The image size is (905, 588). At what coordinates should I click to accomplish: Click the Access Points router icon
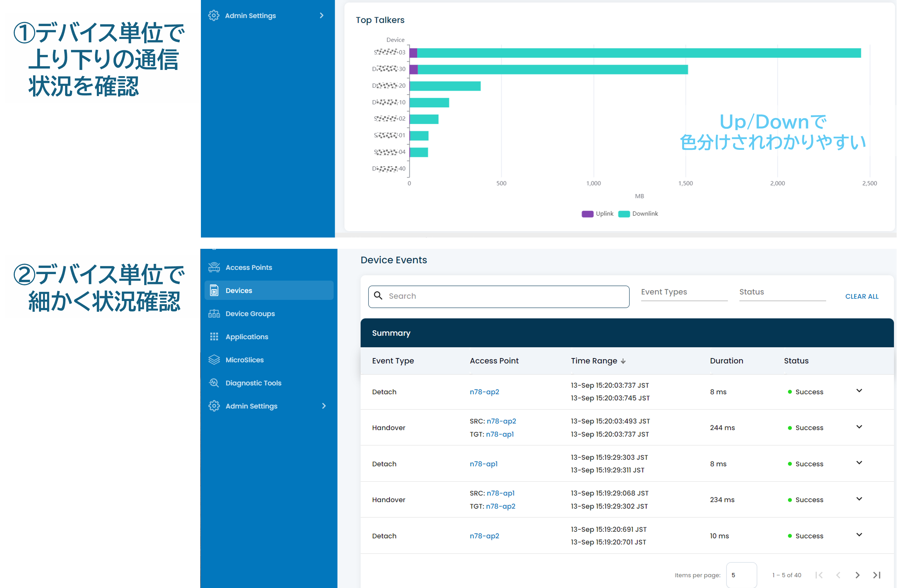tap(214, 267)
